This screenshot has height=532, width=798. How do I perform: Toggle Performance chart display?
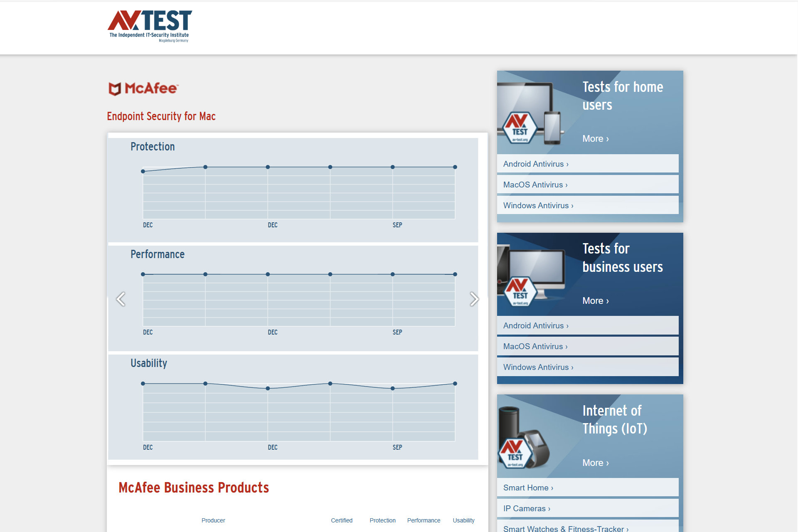click(158, 254)
